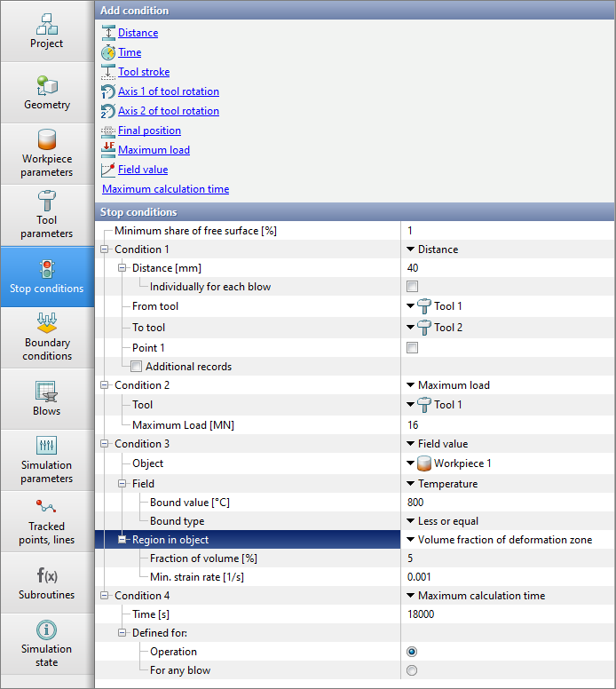Screen dimensions: 616x689
Task: Click the Maximum load icon
Action: point(108,150)
